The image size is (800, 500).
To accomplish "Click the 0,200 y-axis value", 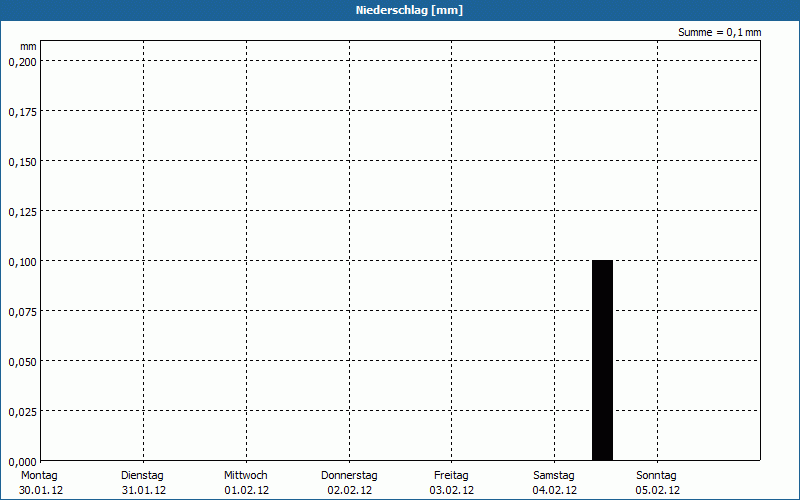I will 22,62.
